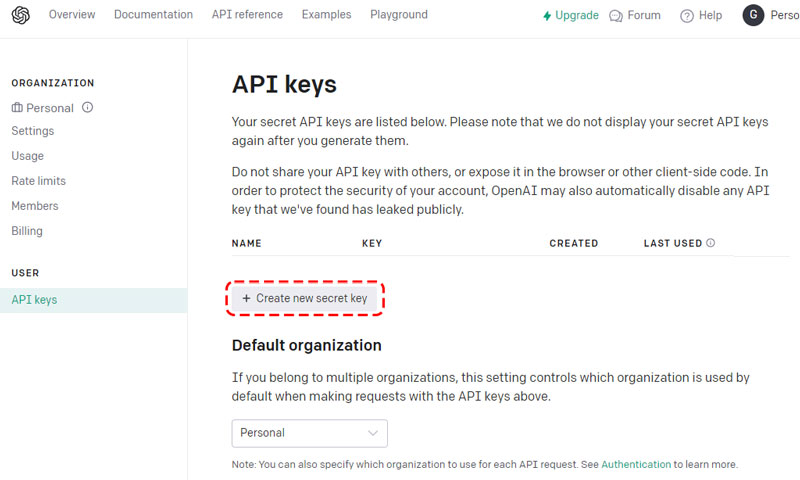Click the info icon beside Last Used
This screenshot has height=480, width=800.
710,243
